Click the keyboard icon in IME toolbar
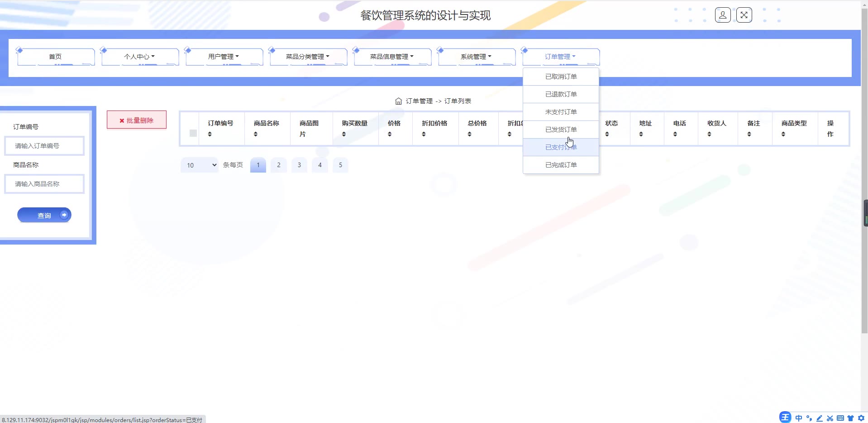868x423 pixels. click(x=840, y=418)
